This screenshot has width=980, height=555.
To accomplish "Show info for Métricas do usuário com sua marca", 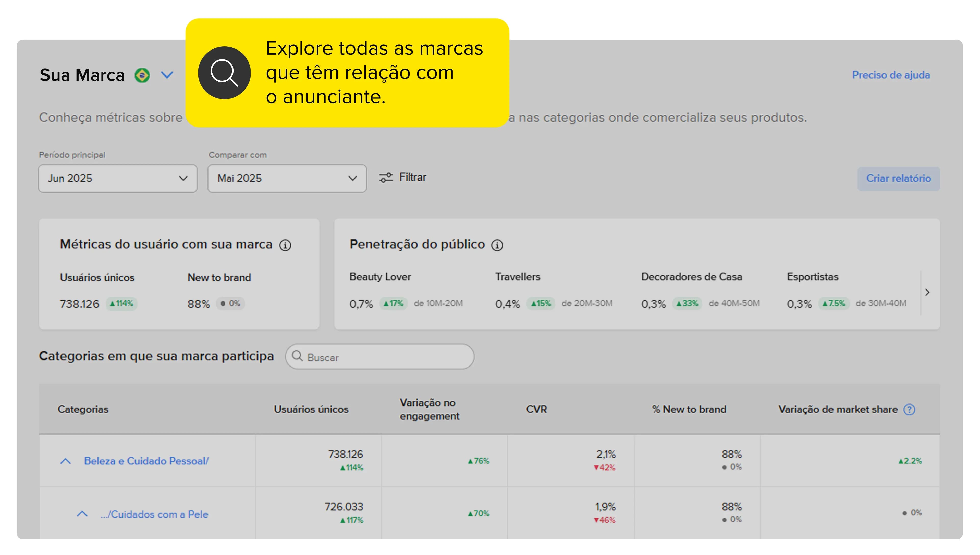I will (285, 245).
